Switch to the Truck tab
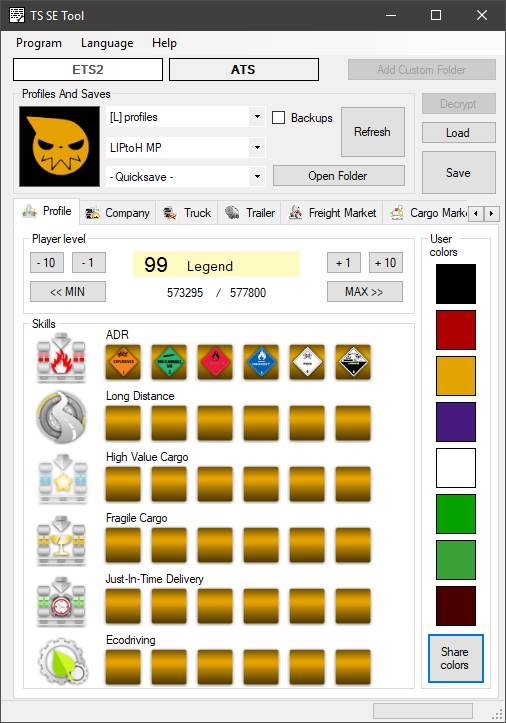This screenshot has height=723, width=506. tap(187, 213)
